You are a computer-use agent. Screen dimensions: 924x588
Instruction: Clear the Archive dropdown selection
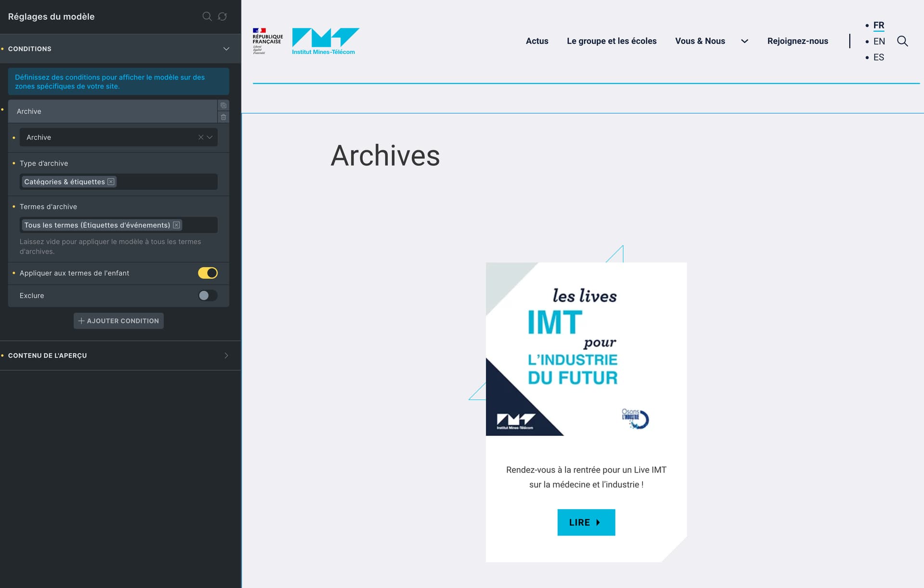point(201,137)
